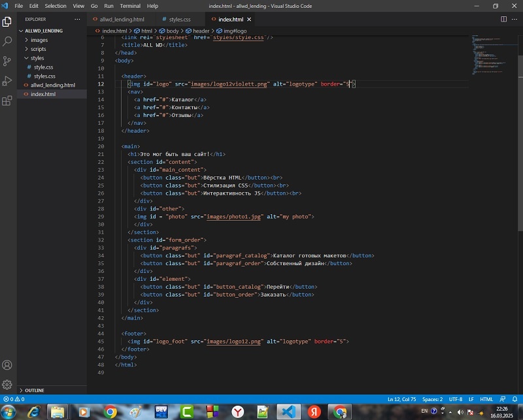Collapse the styles folder
Viewport: 523px width, 420px height.
tap(37, 58)
